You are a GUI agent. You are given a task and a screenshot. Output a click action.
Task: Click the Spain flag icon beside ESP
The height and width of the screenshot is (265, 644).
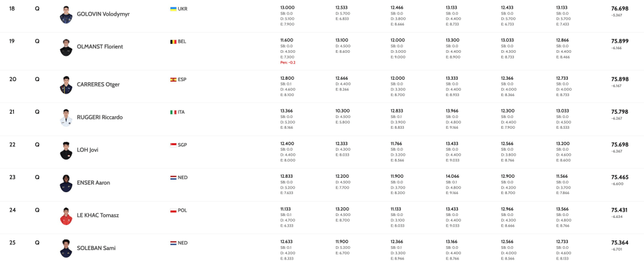[x=173, y=80]
